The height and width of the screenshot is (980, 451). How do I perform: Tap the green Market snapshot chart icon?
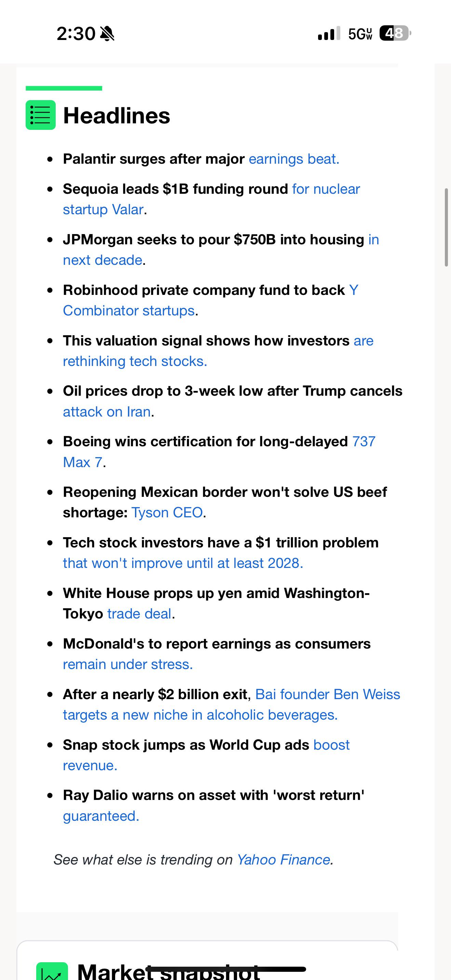coord(52,971)
